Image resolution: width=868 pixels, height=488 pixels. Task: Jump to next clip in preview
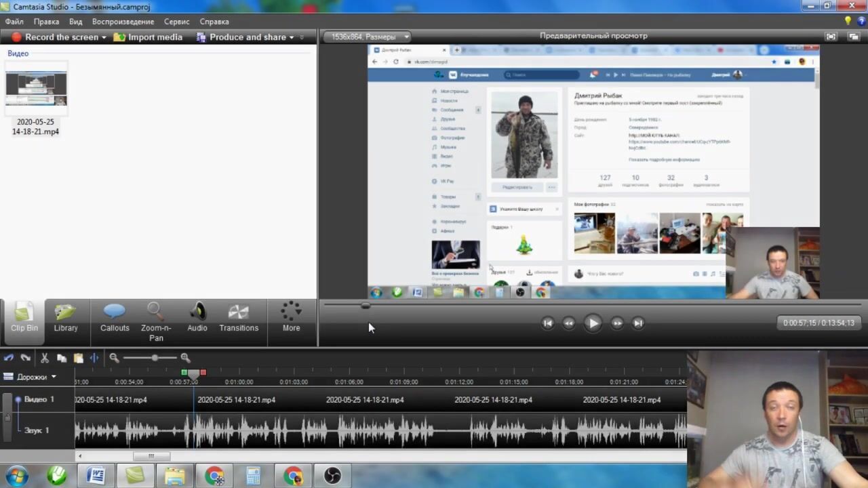[x=638, y=323]
